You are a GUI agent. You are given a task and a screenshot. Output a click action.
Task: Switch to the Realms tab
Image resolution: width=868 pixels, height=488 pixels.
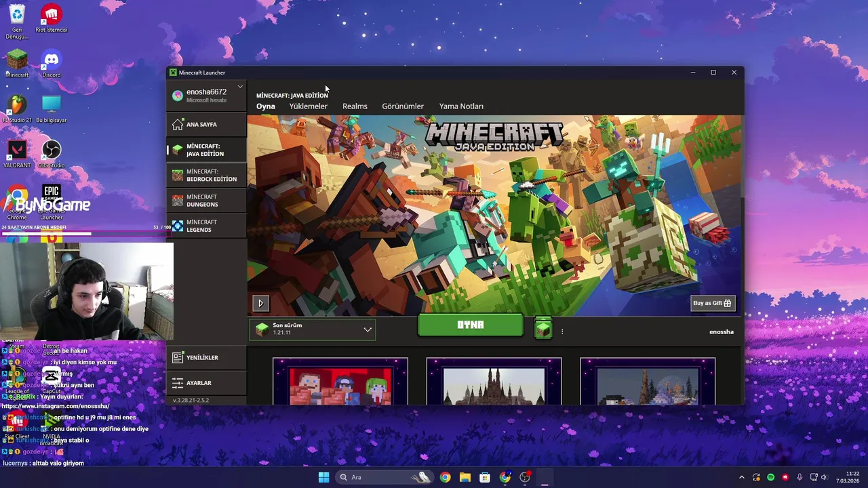tap(355, 106)
